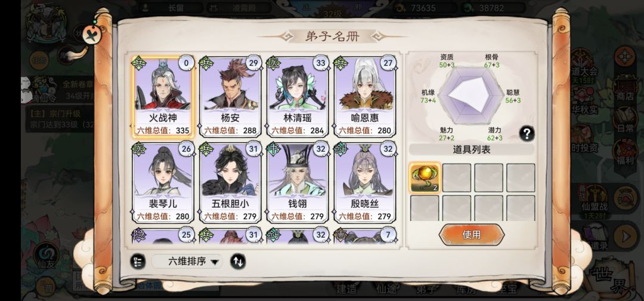Choose the 钱翎 disciple card

(x=298, y=183)
